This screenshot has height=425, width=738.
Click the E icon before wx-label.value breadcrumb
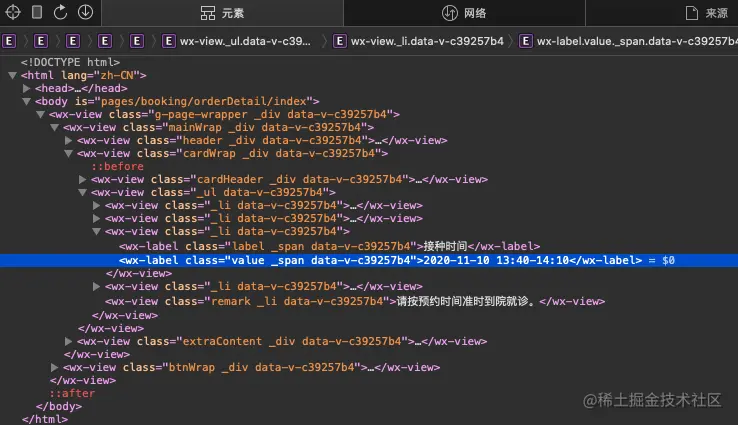pyautogui.click(x=526, y=41)
